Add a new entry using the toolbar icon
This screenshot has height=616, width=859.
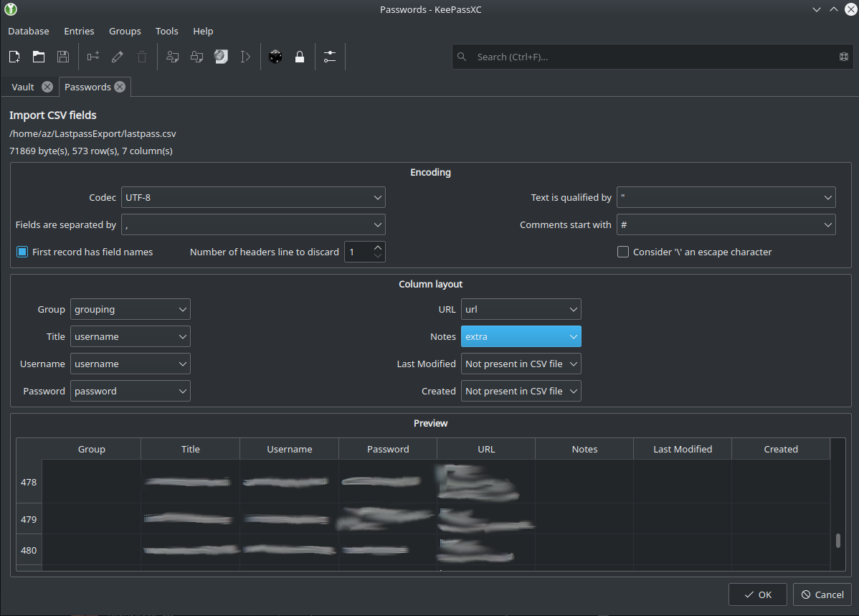tap(93, 57)
